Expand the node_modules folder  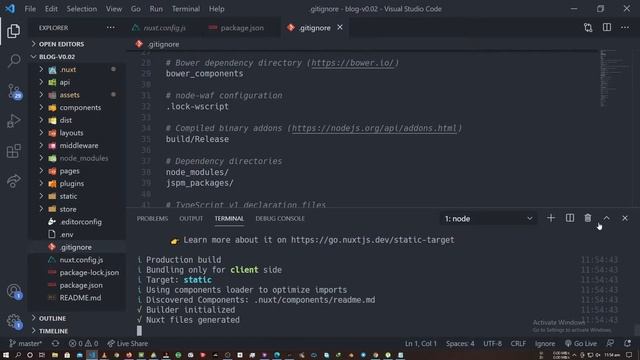point(83,158)
